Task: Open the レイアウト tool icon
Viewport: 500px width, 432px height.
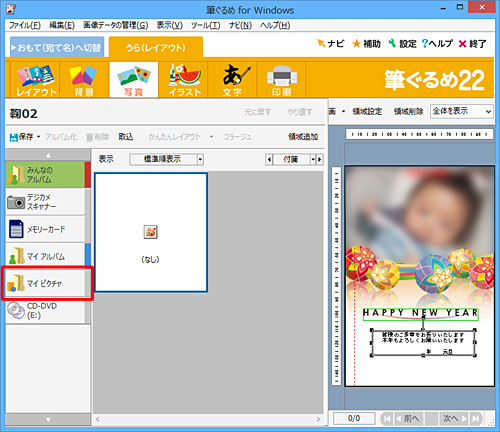Action: [x=35, y=80]
